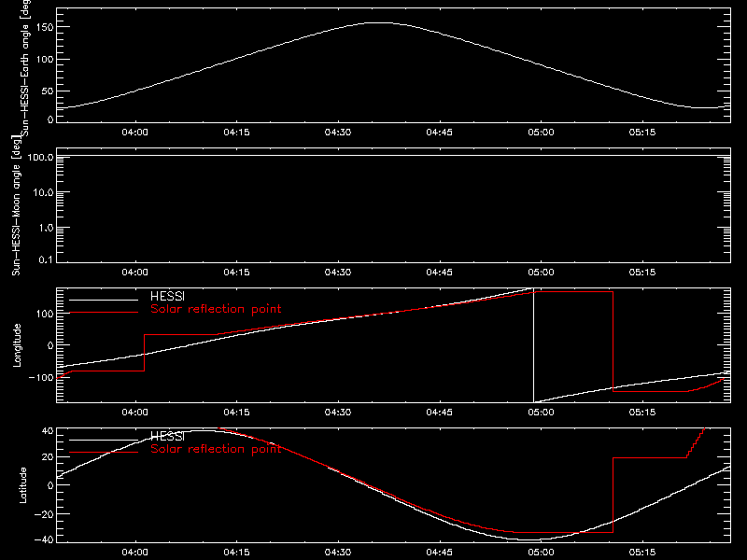Click '05:00' time label under Moon angle plot
747x560 pixels.
coord(541,273)
